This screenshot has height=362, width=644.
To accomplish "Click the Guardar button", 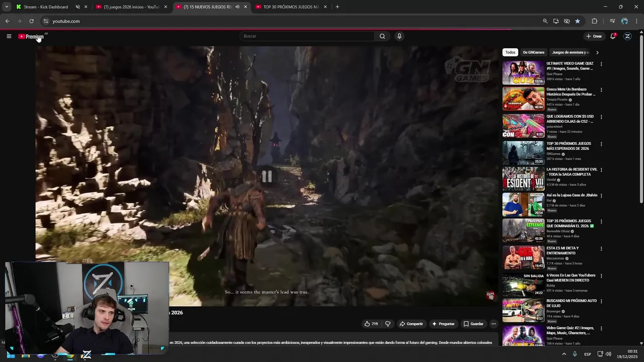I will (x=473, y=324).
